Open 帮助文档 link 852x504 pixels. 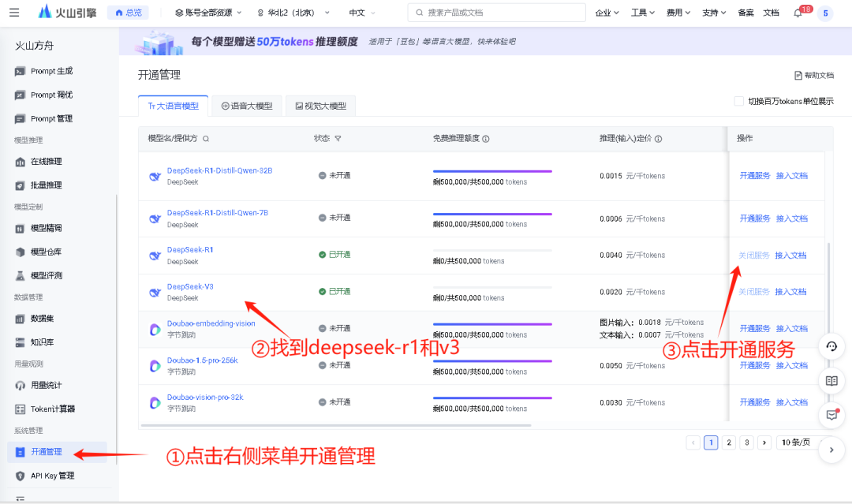pos(814,76)
